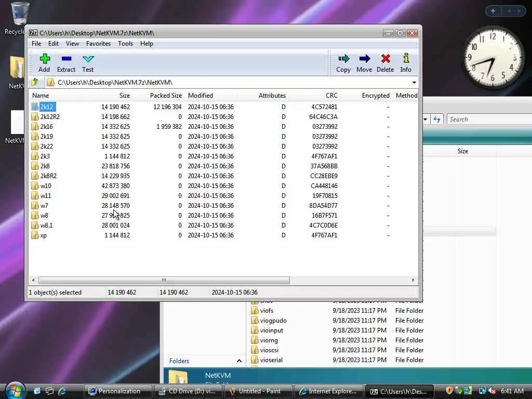Image resolution: width=532 pixels, height=399 pixels.
Task: Sort by Packed Size column
Action: tap(159, 96)
